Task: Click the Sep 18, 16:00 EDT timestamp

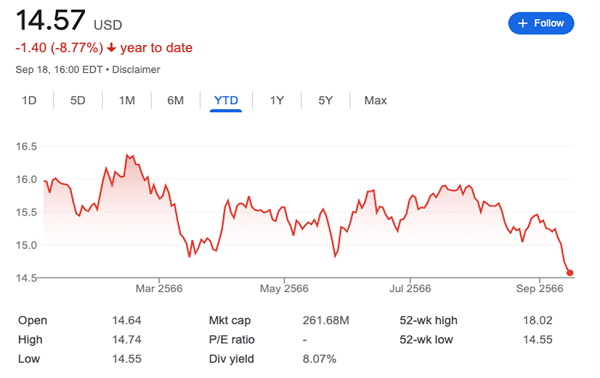Action: click(x=59, y=70)
